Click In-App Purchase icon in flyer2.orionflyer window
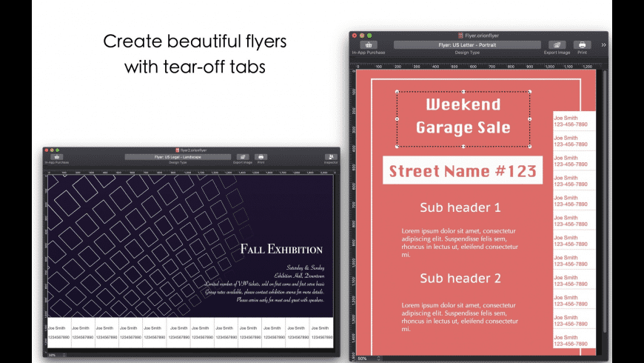Image resolution: width=644 pixels, height=363 pixels. coord(57,157)
